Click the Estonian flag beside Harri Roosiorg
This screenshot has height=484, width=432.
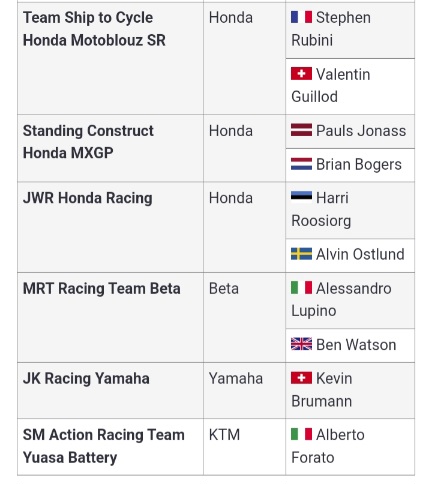[301, 197]
